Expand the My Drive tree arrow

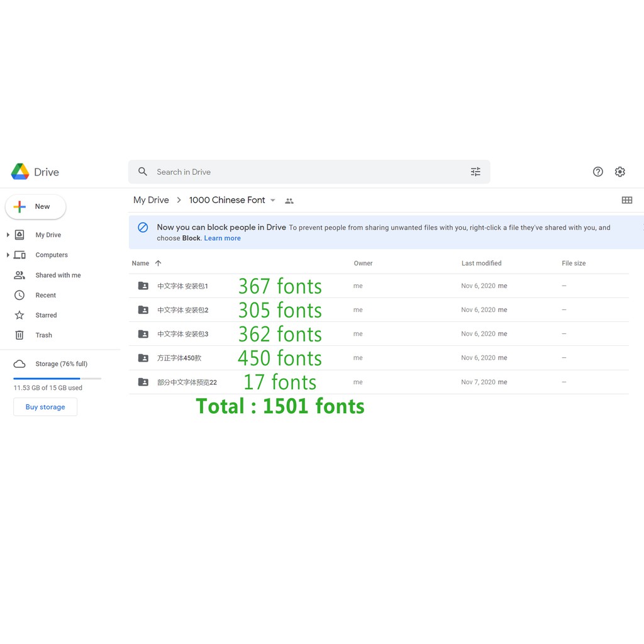click(8, 235)
